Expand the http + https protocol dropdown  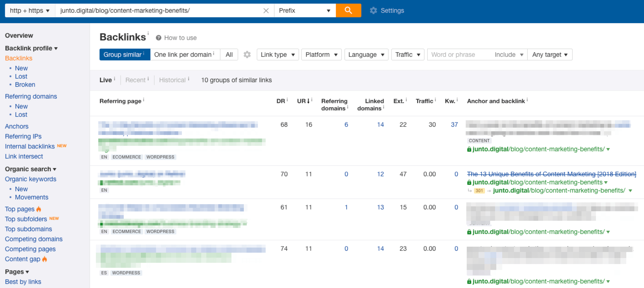(30, 10)
